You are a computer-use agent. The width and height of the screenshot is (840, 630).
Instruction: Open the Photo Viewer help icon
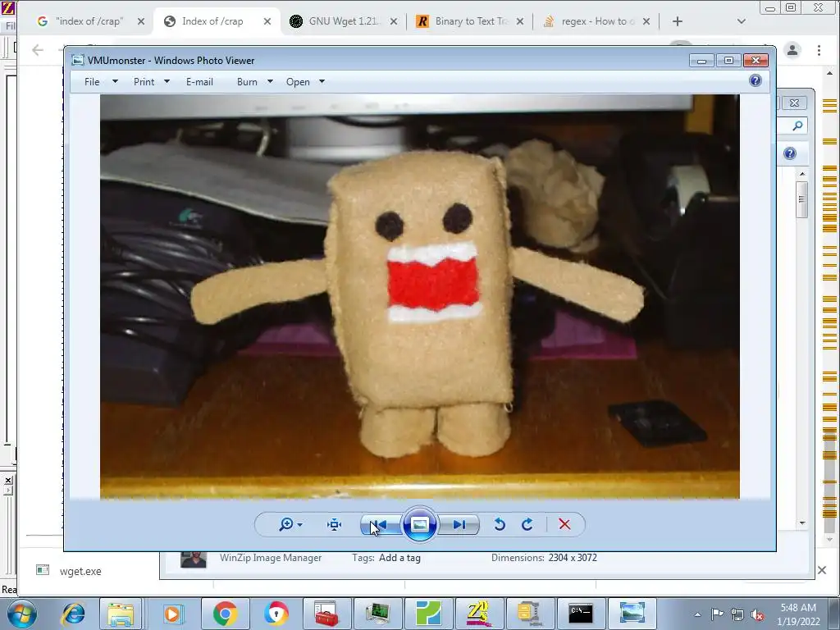tap(756, 81)
